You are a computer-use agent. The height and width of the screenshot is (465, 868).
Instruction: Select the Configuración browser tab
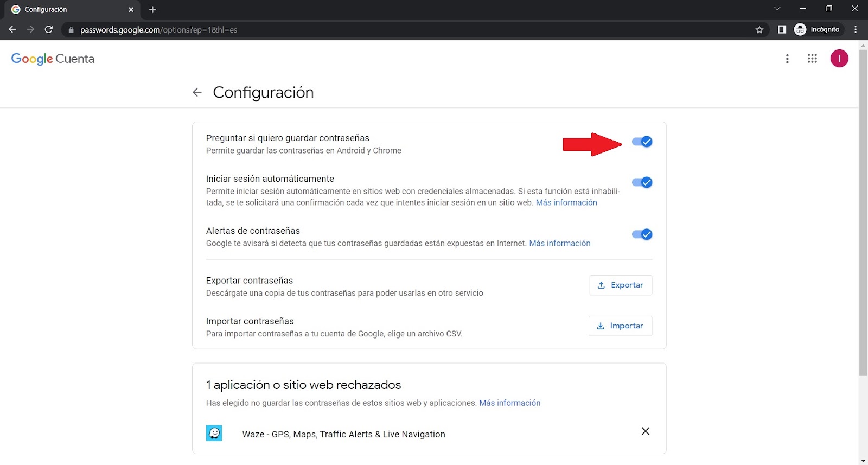click(x=73, y=10)
